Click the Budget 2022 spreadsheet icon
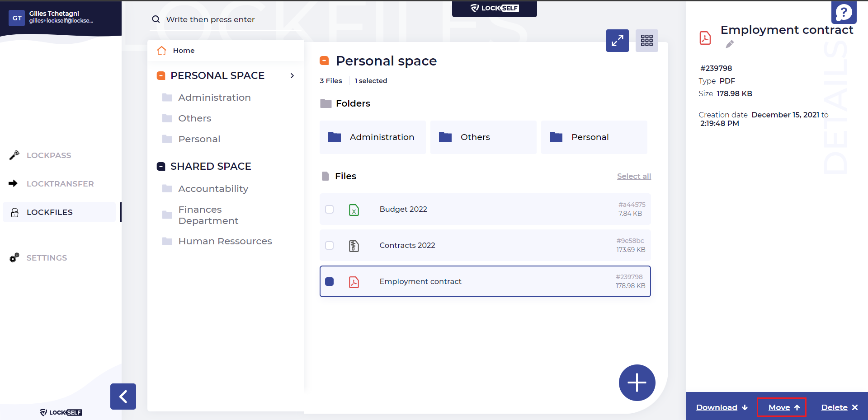Screen dimensions: 868x420 point(354,210)
